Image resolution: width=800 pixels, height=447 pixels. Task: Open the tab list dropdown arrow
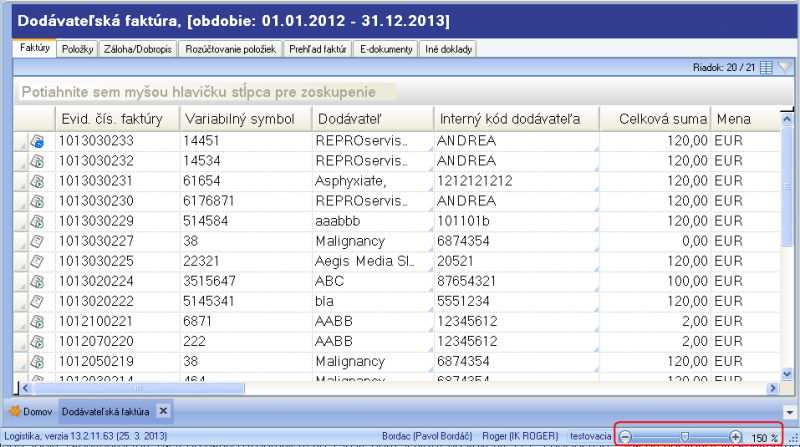pos(790,412)
